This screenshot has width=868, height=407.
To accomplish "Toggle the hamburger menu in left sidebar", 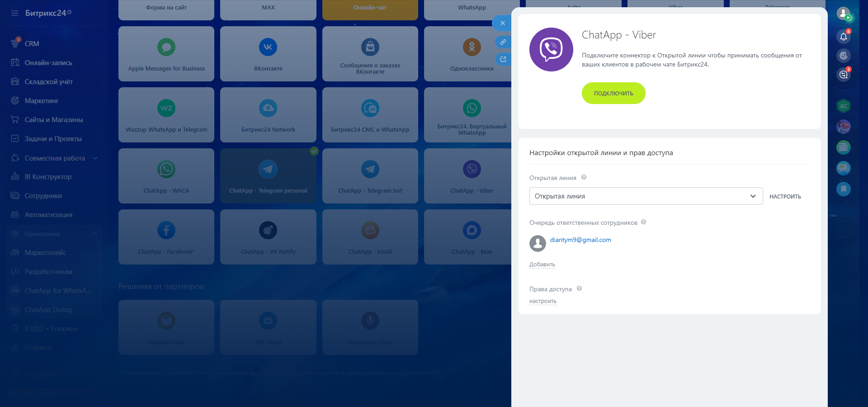I will click(x=15, y=13).
